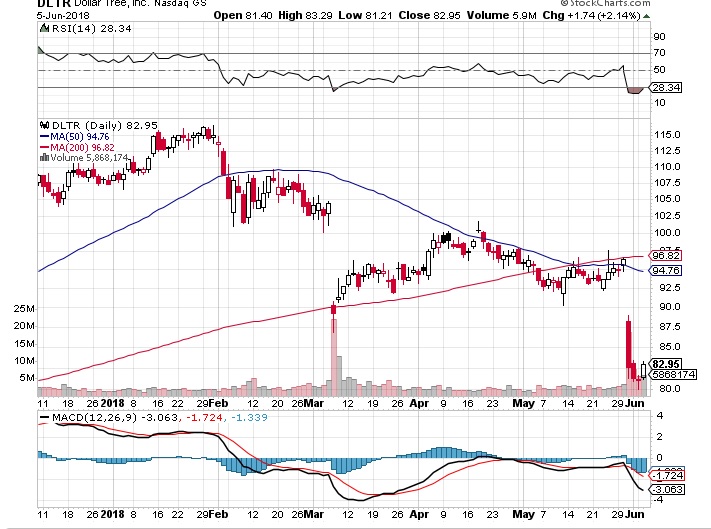Select the black MACD legend line swatch
Viewport: 711px width, 529px height.
pyautogui.click(x=44, y=417)
